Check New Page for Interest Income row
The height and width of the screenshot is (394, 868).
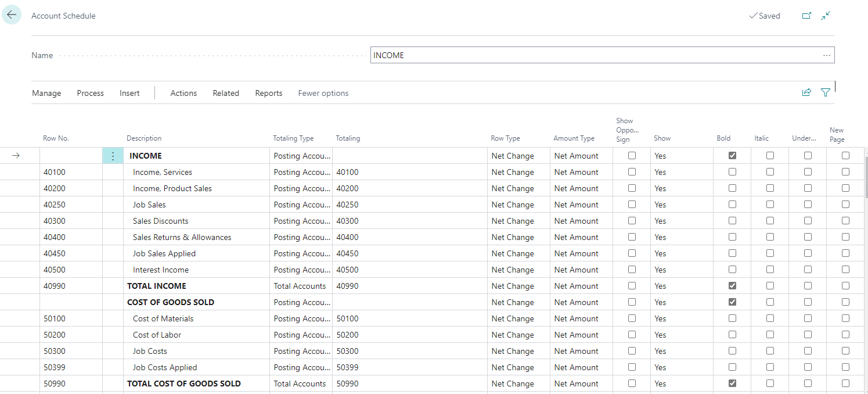pyautogui.click(x=845, y=270)
